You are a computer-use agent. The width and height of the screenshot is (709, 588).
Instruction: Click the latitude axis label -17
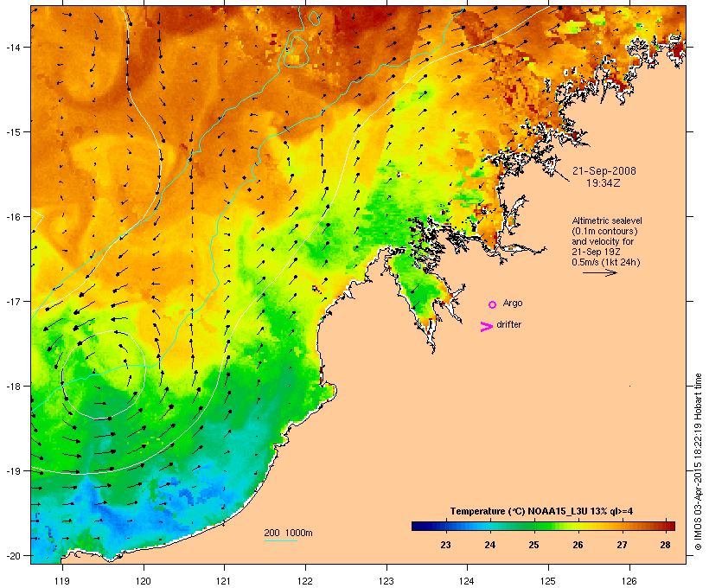(12, 301)
